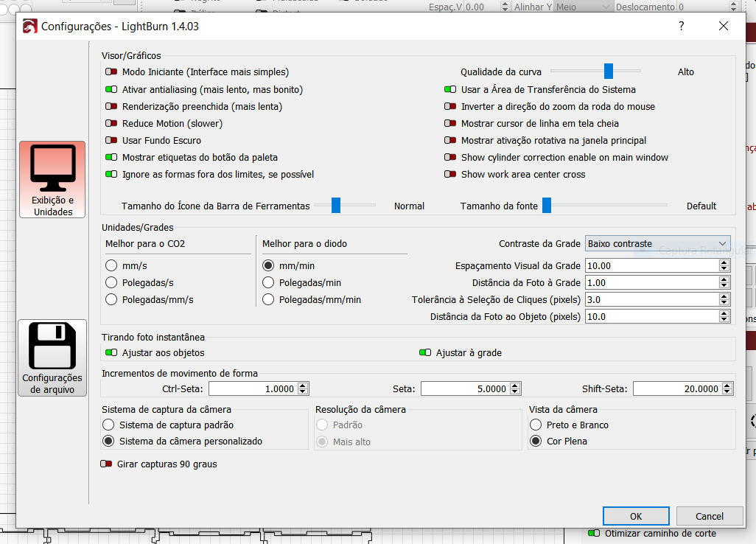Viewport: 756px width, 544px height.
Task: Adjust Distância da Foto ao Objeto stepper
Action: pos(724,316)
